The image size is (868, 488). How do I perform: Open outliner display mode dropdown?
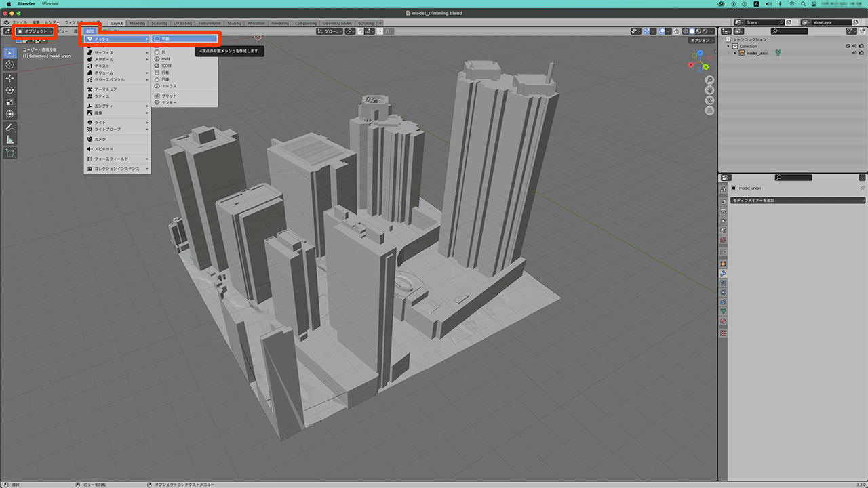tap(739, 31)
